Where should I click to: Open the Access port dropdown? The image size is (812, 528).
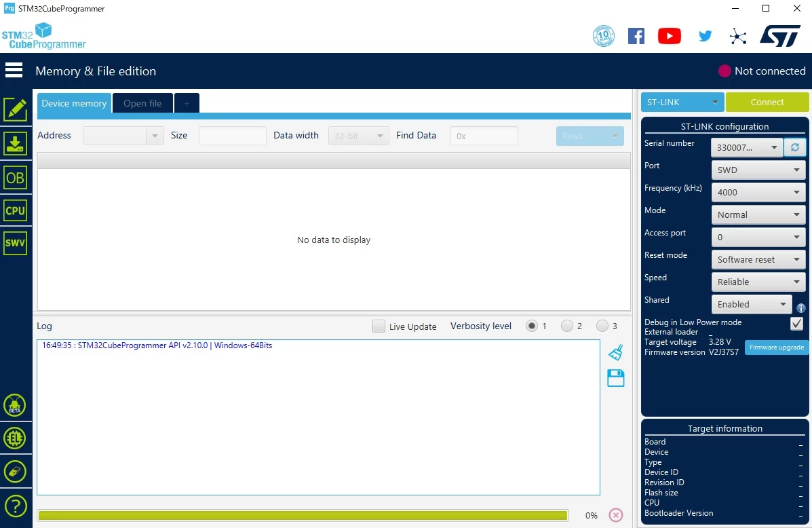point(758,238)
